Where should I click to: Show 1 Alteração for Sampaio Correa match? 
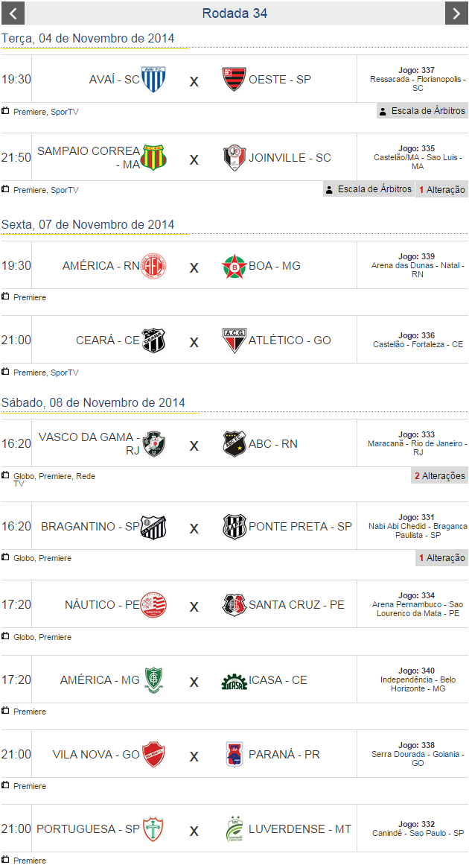(x=441, y=190)
